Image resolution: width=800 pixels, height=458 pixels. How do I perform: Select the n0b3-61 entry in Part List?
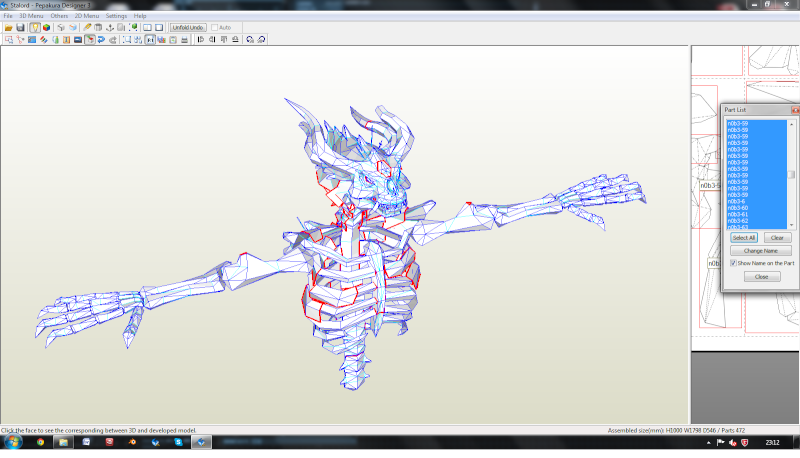pyautogui.click(x=757, y=215)
